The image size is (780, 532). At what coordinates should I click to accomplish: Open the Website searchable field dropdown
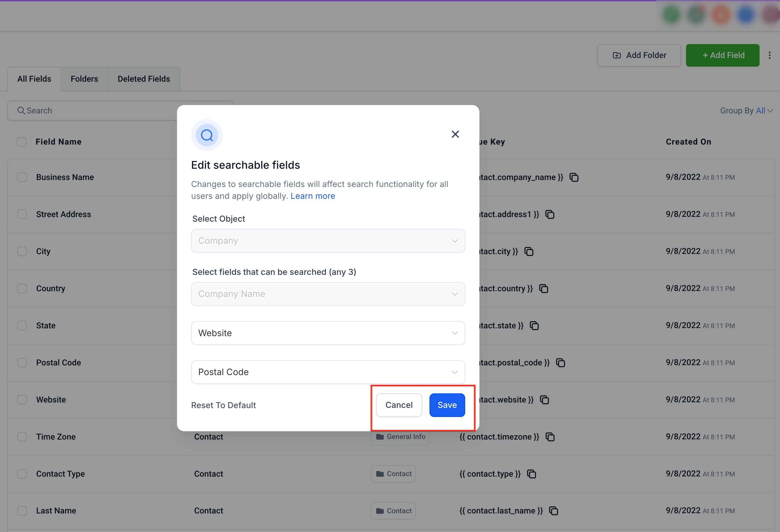pyautogui.click(x=328, y=333)
